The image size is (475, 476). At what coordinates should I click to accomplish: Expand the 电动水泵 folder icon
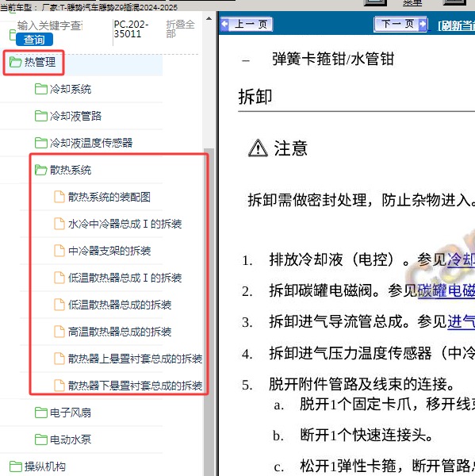pos(40,440)
